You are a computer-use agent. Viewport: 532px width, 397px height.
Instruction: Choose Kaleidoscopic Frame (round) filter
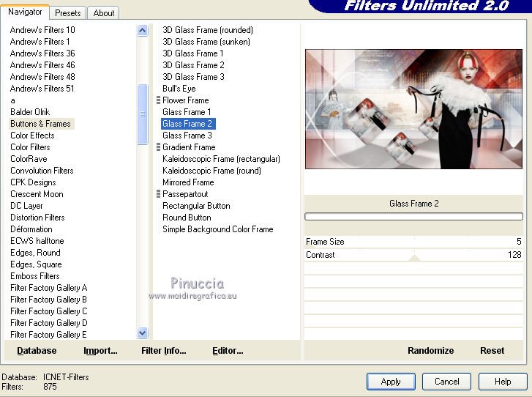(211, 171)
